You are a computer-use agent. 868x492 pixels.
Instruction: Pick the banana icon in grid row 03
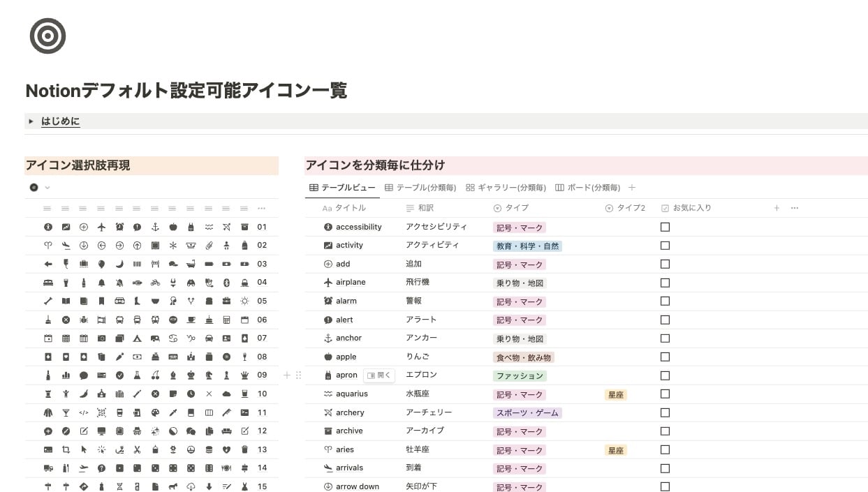tap(119, 264)
